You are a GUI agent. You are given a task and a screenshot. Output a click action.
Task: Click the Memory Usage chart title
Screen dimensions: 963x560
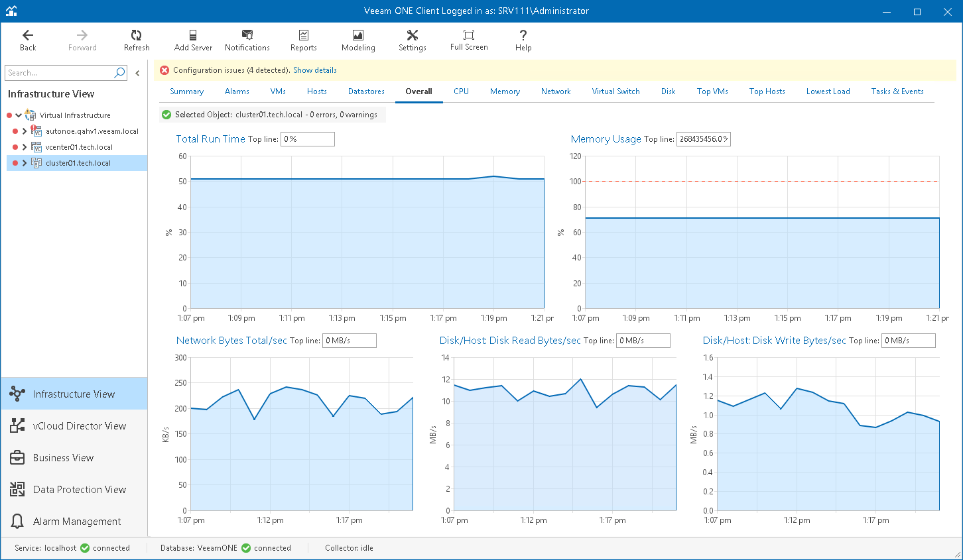pyautogui.click(x=606, y=139)
